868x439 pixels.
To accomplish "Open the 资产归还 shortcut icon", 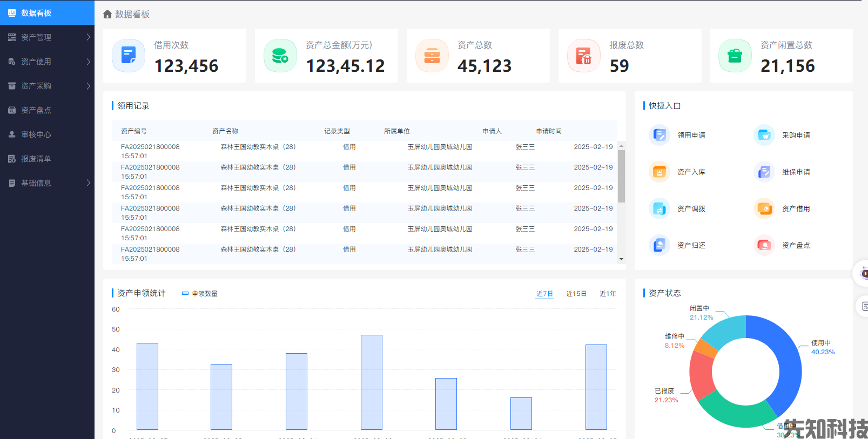I will 660,245.
